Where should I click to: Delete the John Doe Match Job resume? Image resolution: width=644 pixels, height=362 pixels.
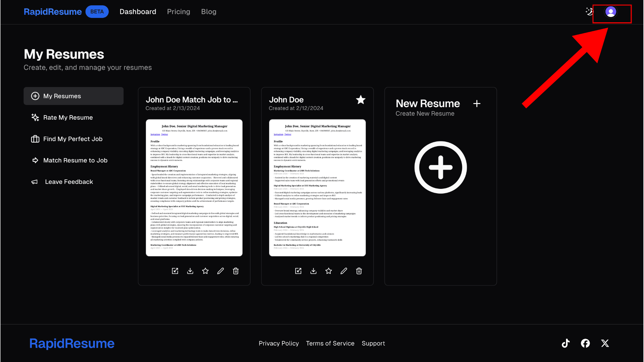pos(236,271)
